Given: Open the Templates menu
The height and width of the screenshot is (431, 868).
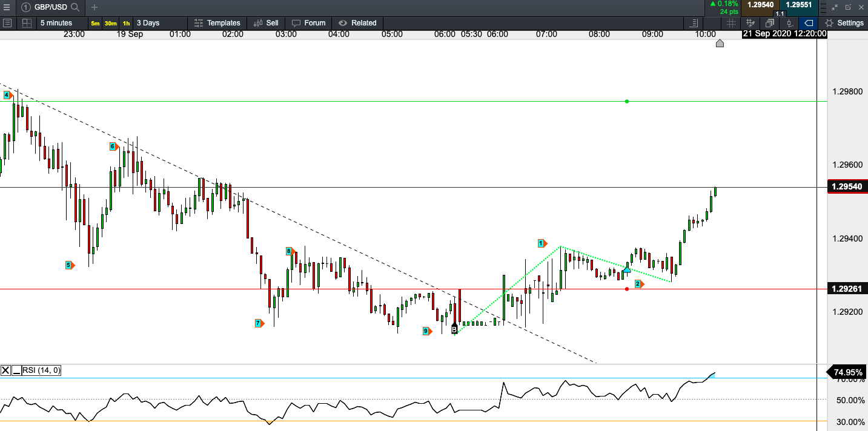Looking at the screenshot, I should click(217, 23).
